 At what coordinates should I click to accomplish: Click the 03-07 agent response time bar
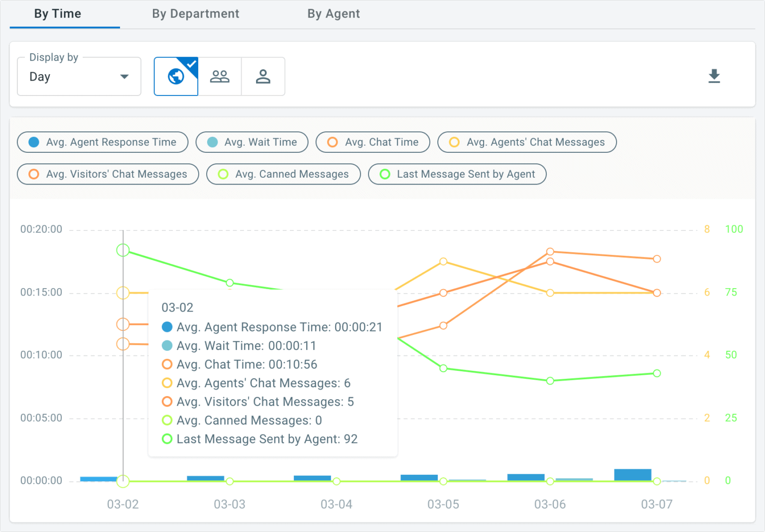(x=633, y=475)
